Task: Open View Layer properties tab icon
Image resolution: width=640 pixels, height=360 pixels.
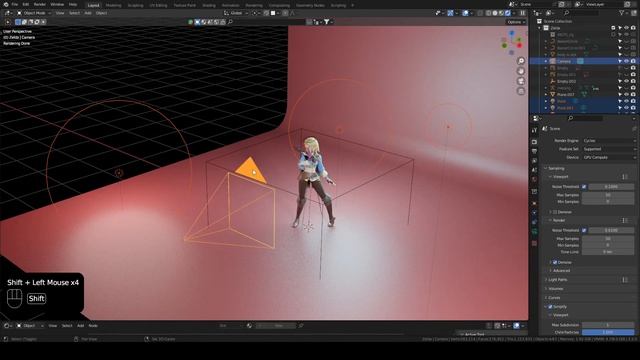Action: pyautogui.click(x=534, y=160)
